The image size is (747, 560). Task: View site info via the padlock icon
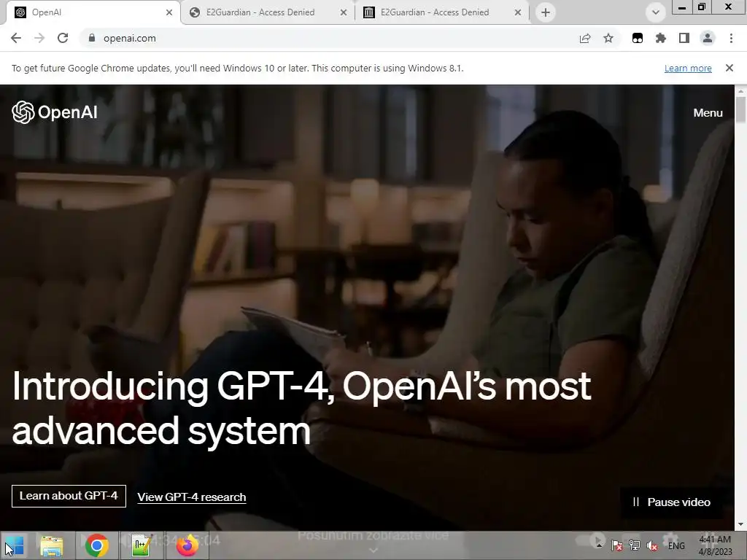(92, 38)
